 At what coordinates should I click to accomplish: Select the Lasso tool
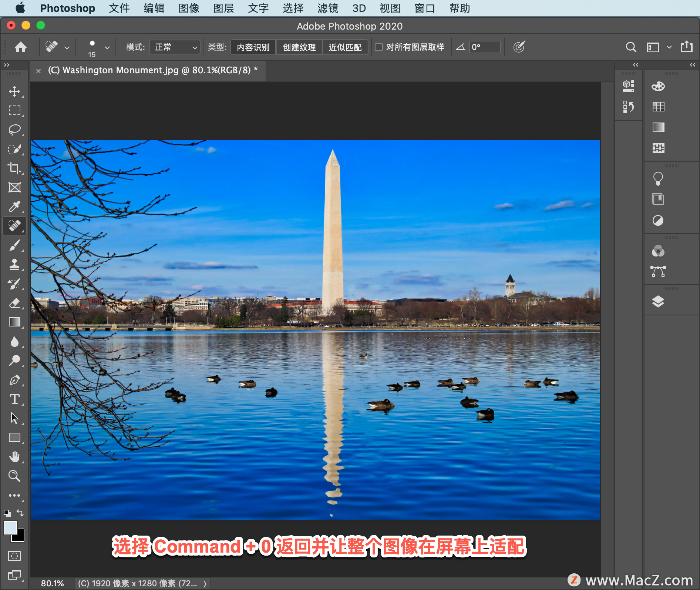click(x=14, y=130)
